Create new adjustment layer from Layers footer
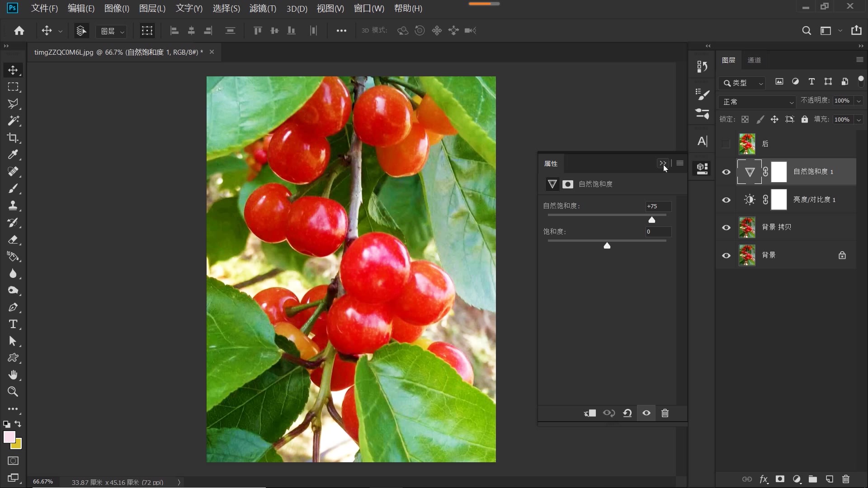Screen dimensions: 868x488 point(797,479)
